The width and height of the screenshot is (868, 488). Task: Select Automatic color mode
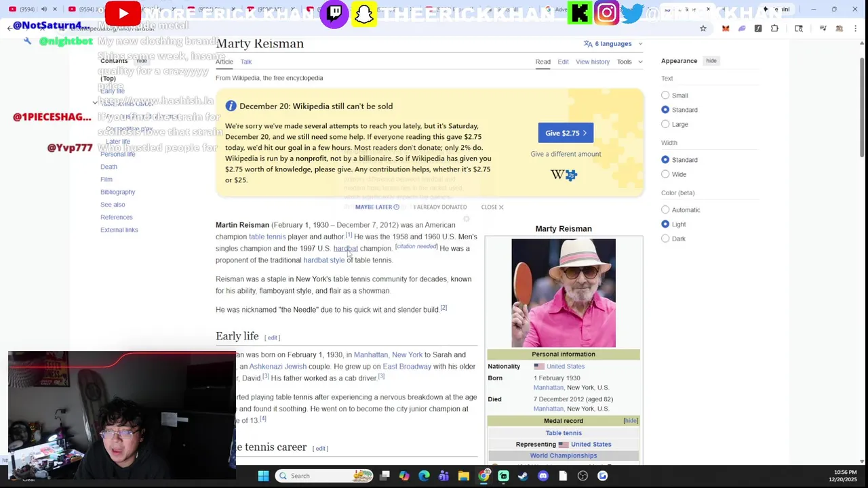point(665,210)
